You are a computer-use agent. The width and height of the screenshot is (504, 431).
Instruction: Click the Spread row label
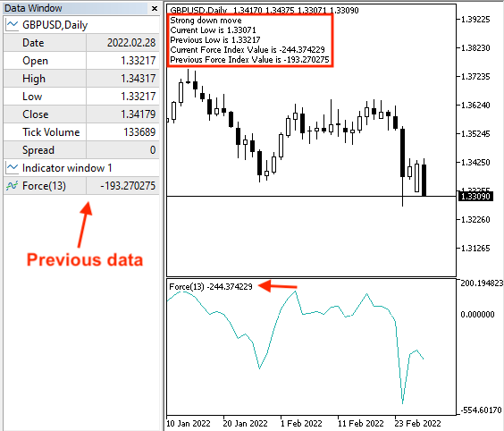coord(38,150)
